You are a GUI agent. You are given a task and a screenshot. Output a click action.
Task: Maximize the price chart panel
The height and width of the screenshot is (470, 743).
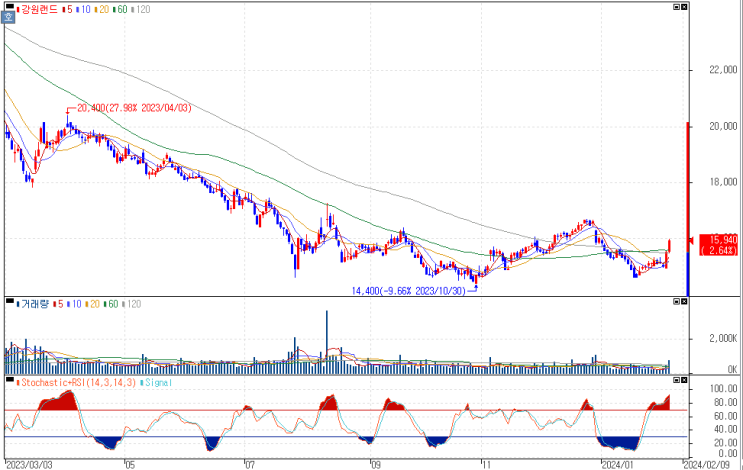[676, 7]
